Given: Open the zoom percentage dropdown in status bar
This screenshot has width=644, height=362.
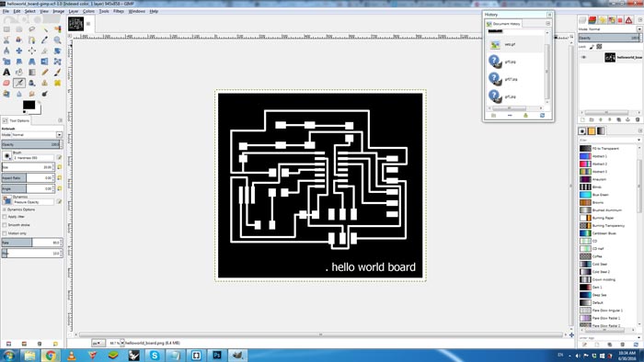Looking at the screenshot, I should click(x=122, y=343).
